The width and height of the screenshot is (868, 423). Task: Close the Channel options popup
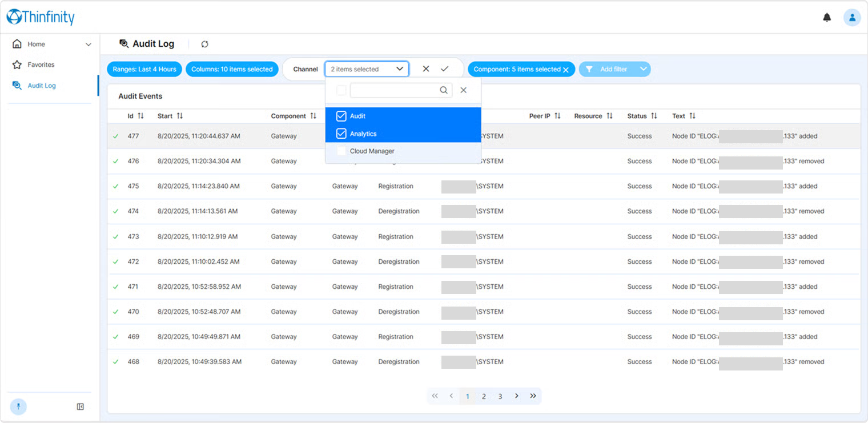[x=464, y=90]
